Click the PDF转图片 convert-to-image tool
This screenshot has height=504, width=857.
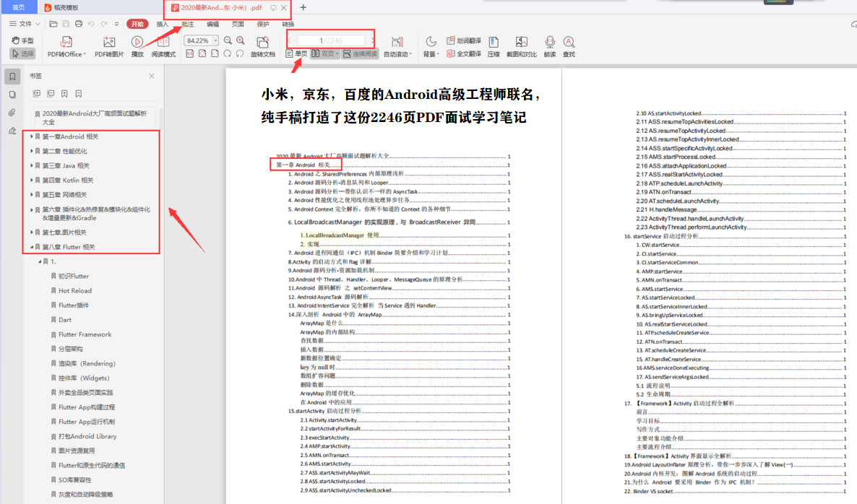click(x=109, y=46)
